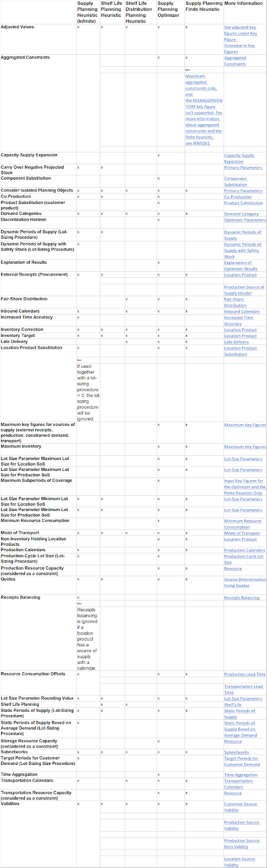Open the Source Determination Using Quotas link
The image size is (267, 868).
click(x=245, y=583)
